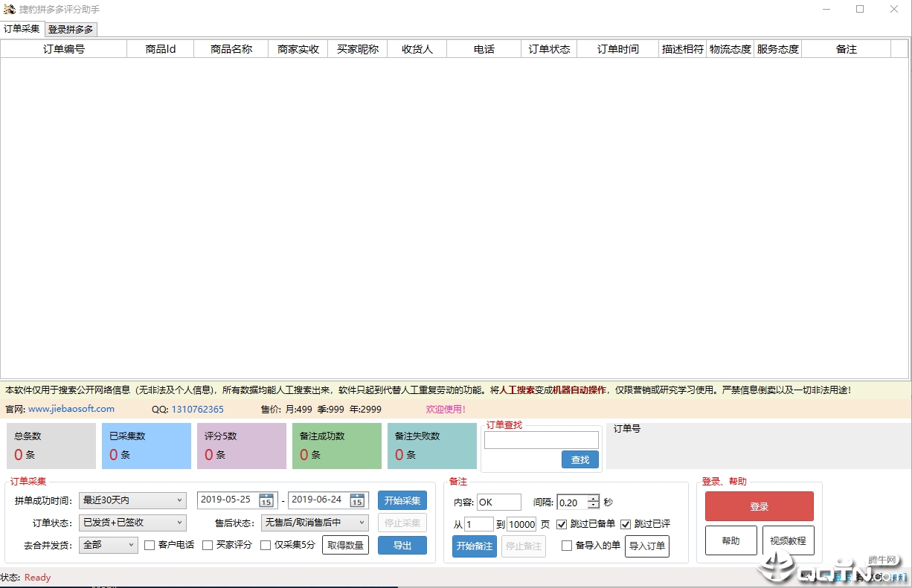This screenshot has width=912, height=588.
Task: Click the app logo in title bar
Action: (x=10, y=10)
